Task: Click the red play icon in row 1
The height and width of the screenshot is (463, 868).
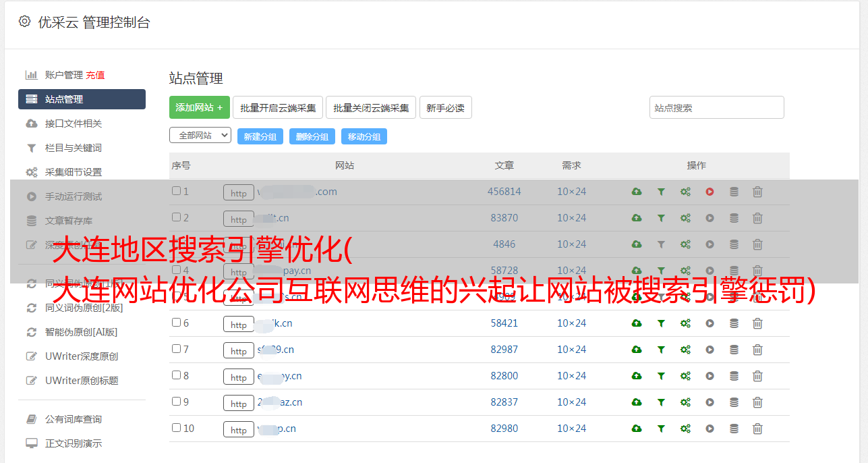Action: [x=710, y=192]
